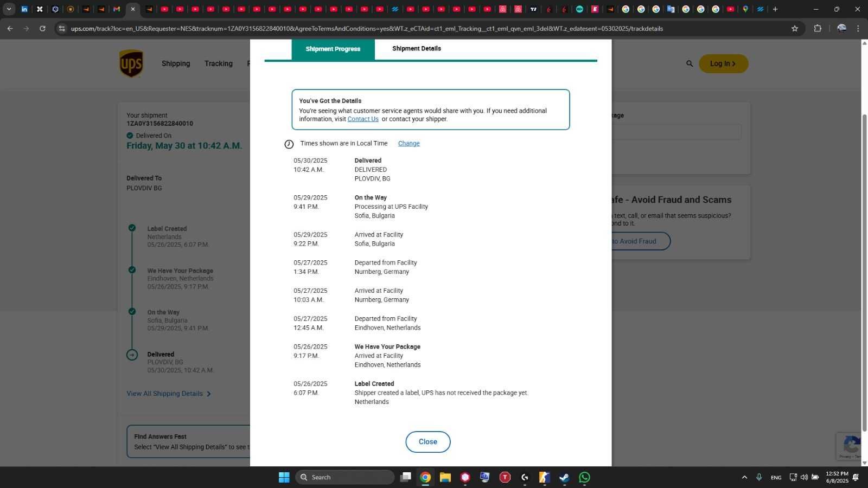Open Counter-Strike icon on taskbar
This screenshot has width=868, height=488.
[x=544, y=477]
